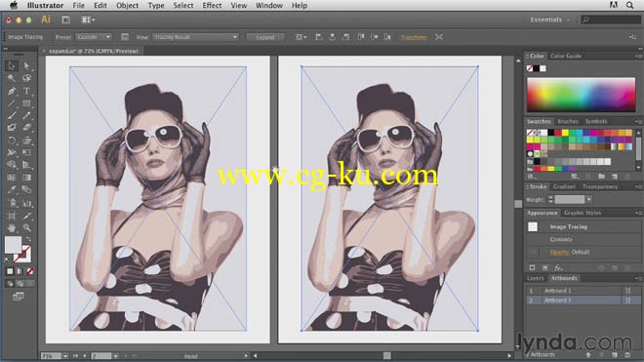Click the Fill color box in toolbox
This screenshot has width=644, height=362.
tap(13, 245)
